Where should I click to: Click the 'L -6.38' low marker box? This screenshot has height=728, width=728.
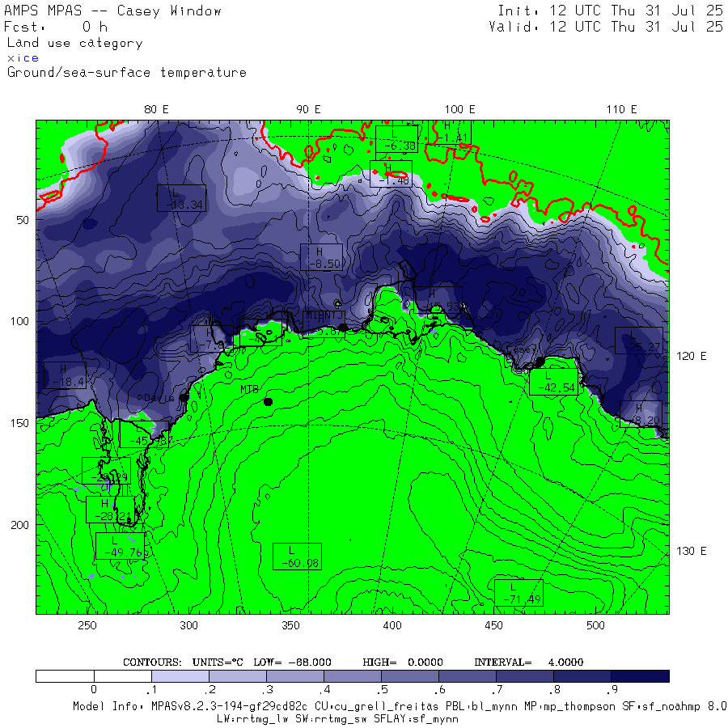[396, 139]
